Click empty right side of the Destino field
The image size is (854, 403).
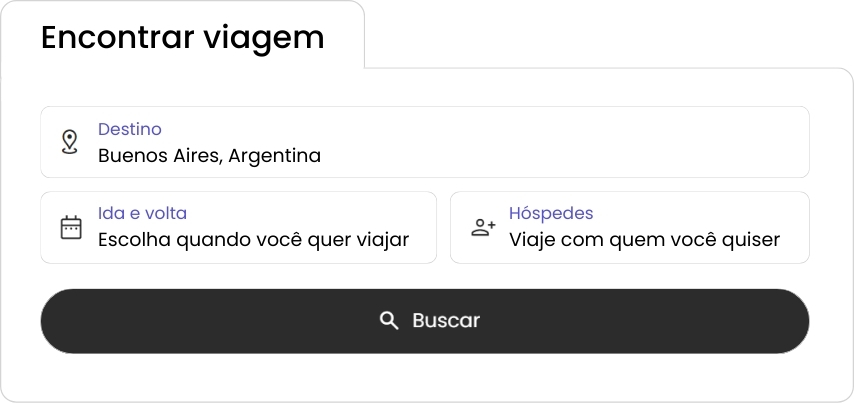(650, 142)
